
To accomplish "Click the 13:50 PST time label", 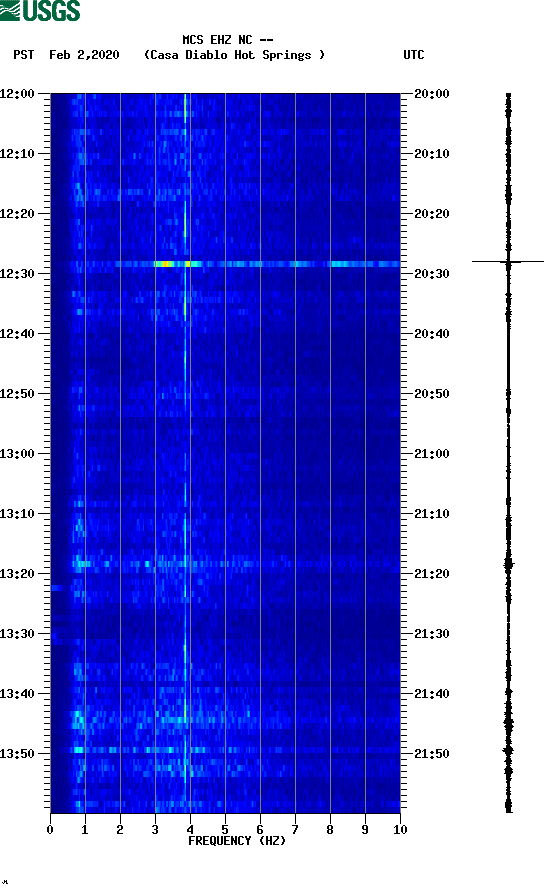I will [x=17, y=754].
